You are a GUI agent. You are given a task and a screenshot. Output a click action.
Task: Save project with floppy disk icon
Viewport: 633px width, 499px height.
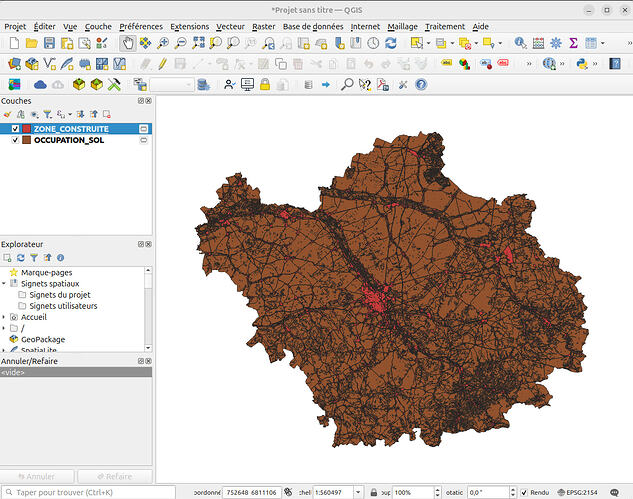pyautogui.click(x=49, y=43)
